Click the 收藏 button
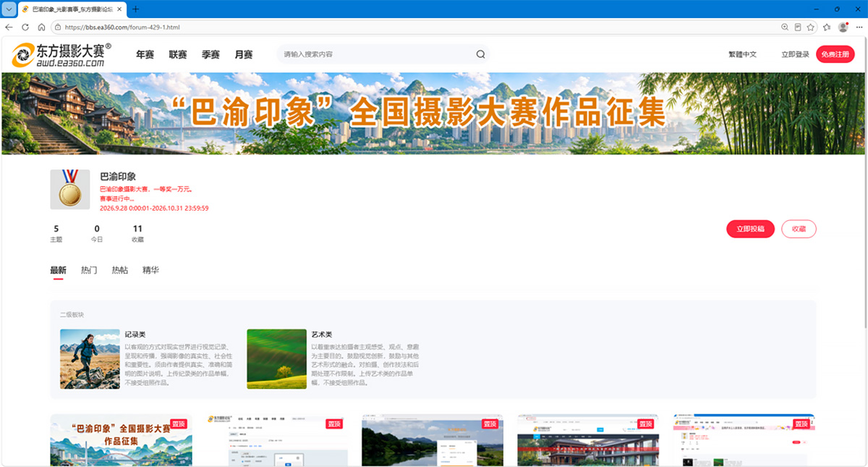 [799, 228]
